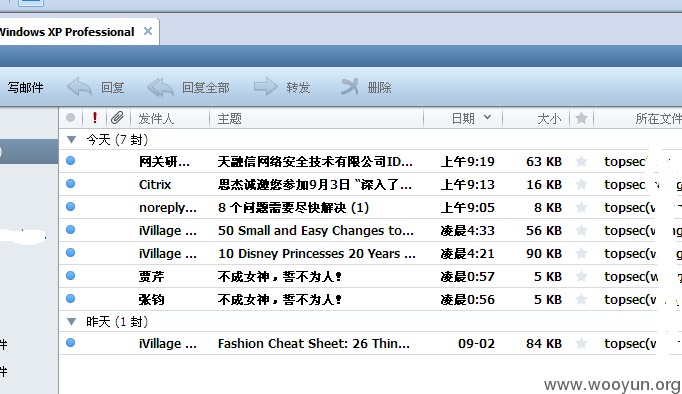
Task: Open Fashion Cheat Sheet: 26 Thin... email
Action: pyautogui.click(x=314, y=344)
